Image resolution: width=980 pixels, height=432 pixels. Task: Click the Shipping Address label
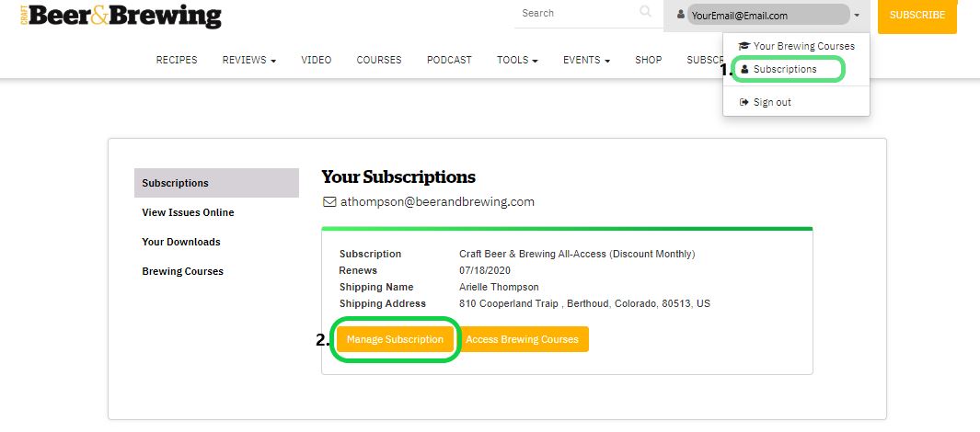(x=383, y=303)
